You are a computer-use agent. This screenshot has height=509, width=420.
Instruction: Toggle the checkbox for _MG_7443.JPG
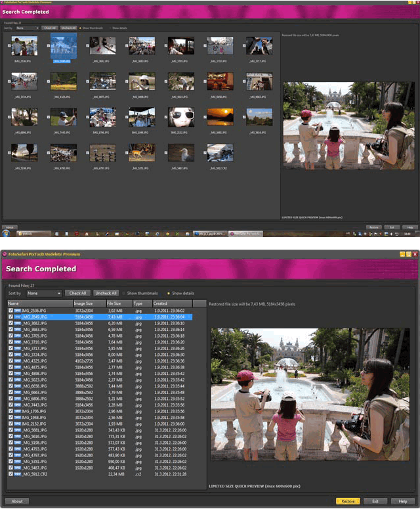10,405
